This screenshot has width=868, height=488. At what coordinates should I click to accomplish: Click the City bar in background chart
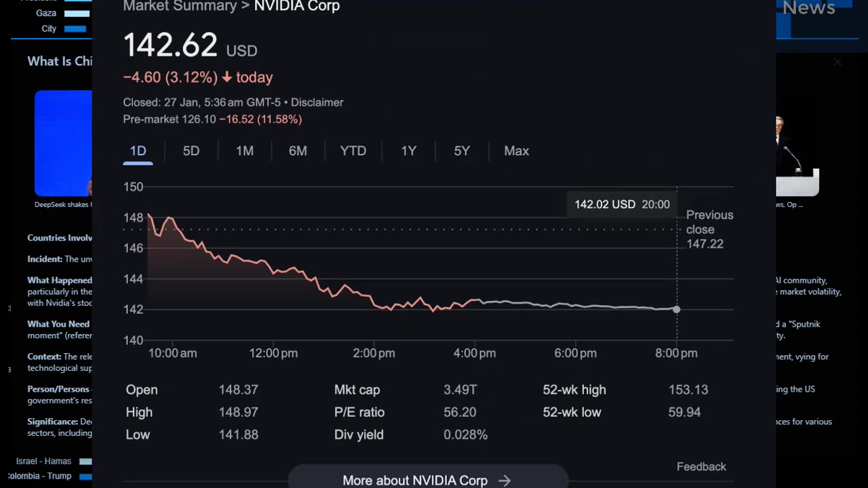coord(75,29)
